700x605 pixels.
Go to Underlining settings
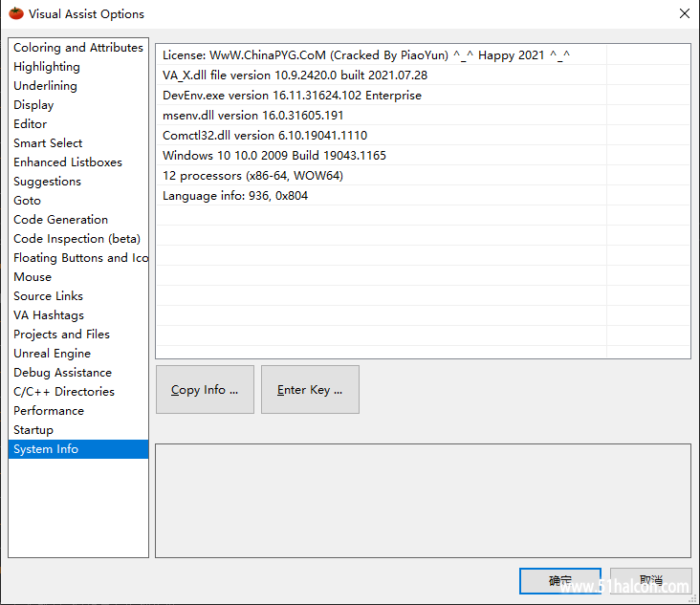click(78, 86)
